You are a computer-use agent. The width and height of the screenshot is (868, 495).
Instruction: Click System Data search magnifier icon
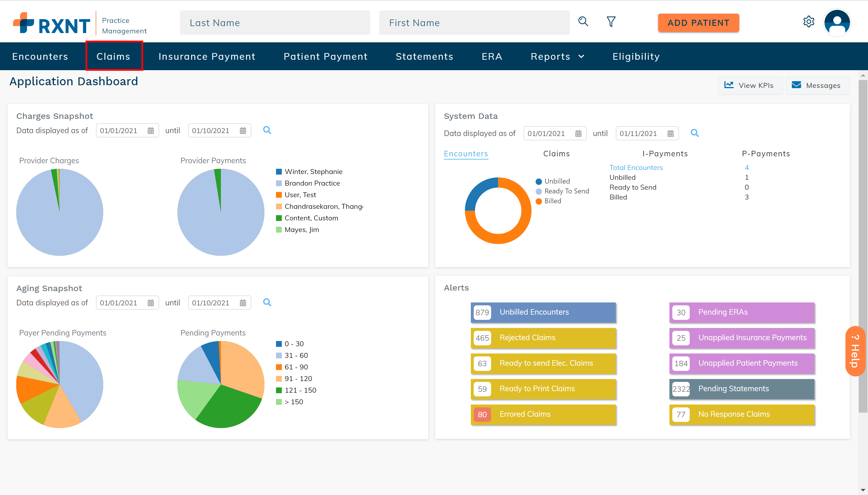[694, 133]
